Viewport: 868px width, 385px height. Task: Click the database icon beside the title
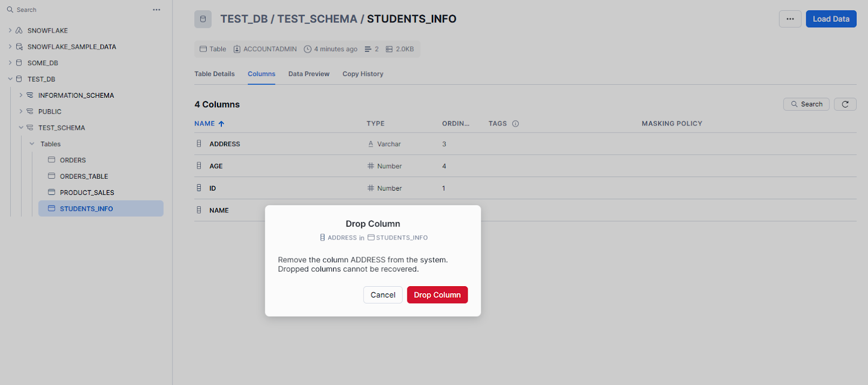tap(203, 19)
